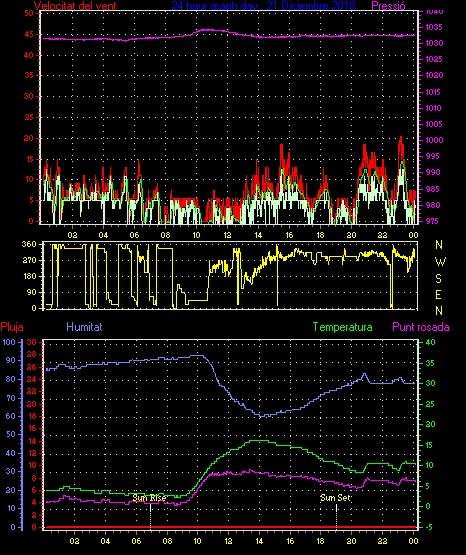Click rain axis value 30 in red

click(x=32, y=342)
